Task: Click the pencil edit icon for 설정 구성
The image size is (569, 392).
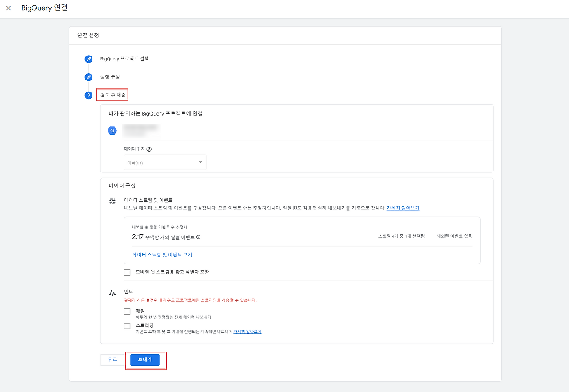Action: tap(89, 77)
